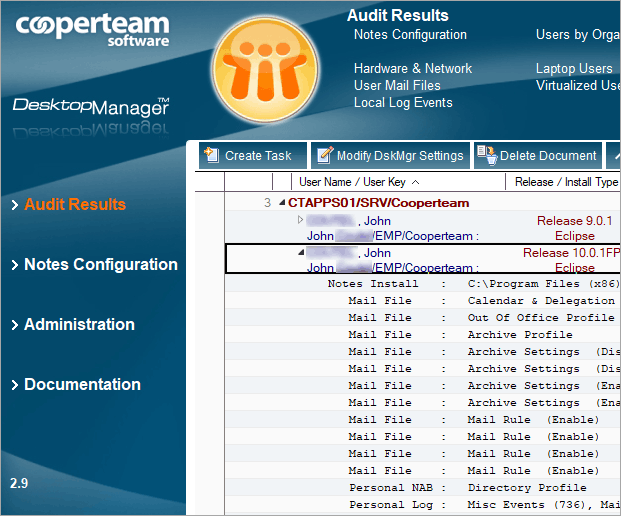Click the arrow beside Documentation
This screenshot has width=621, height=516.
15,385
